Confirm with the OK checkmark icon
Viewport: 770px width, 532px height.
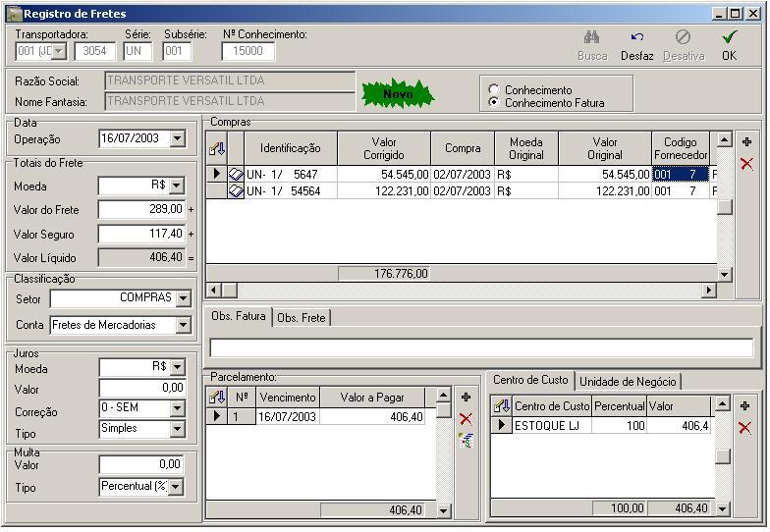(728, 38)
